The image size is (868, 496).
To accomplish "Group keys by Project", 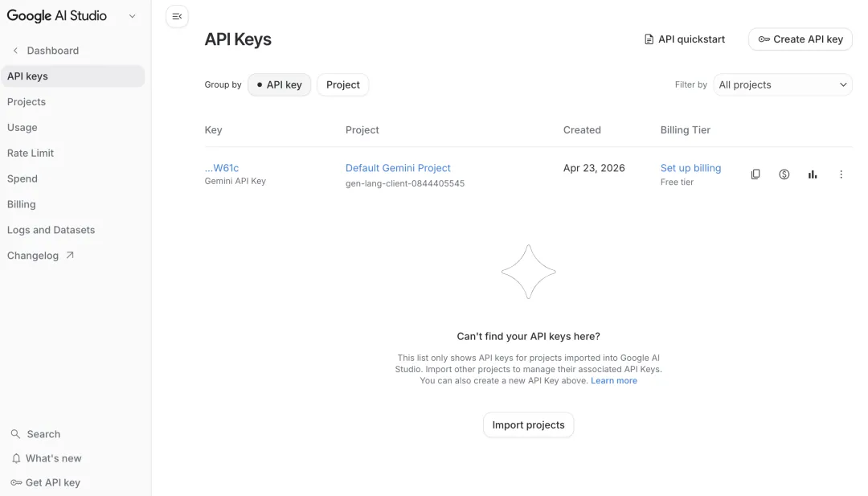I will 342,84.
